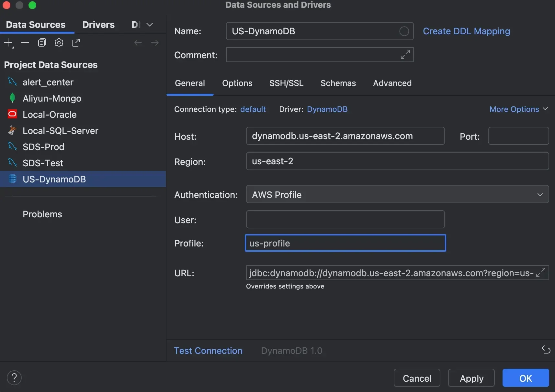Open the help question mark button
This screenshot has width=555, height=392.
tap(14, 378)
